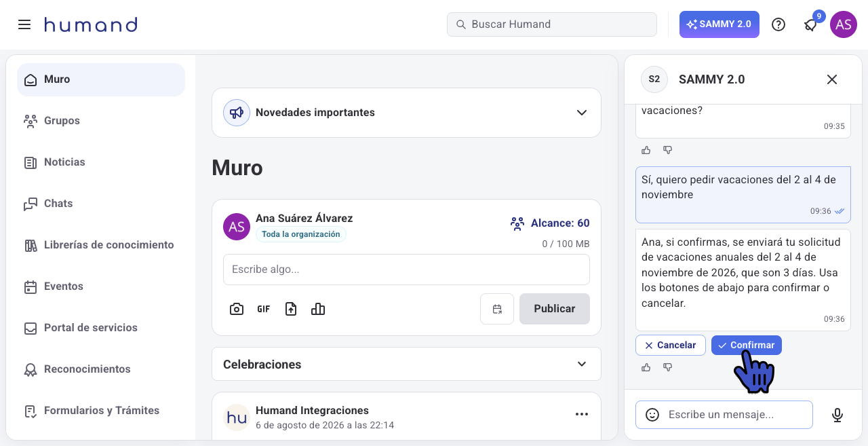Click the 'Escribe algo...' post field

pyautogui.click(x=406, y=270)
